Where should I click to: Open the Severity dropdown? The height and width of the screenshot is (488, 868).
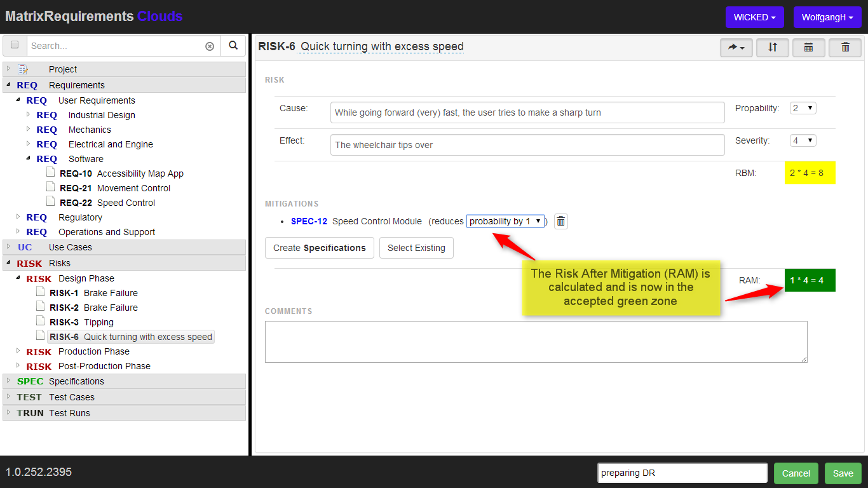tap(803, 140)
